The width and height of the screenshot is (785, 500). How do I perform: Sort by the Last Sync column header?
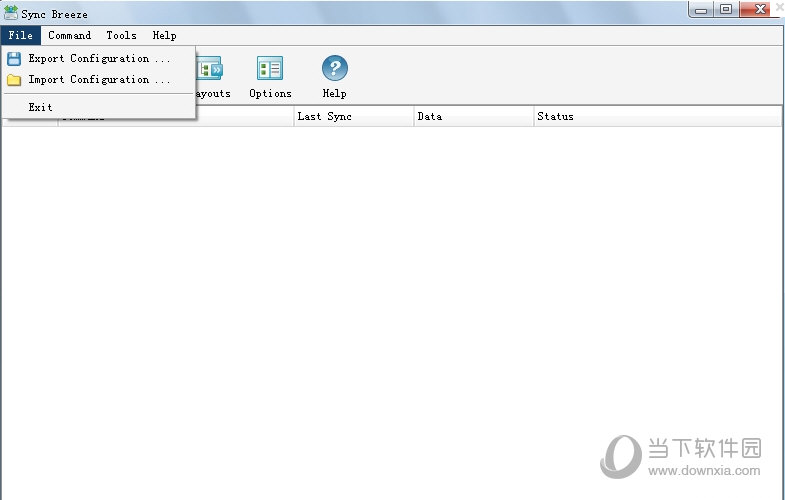(353, 117)
